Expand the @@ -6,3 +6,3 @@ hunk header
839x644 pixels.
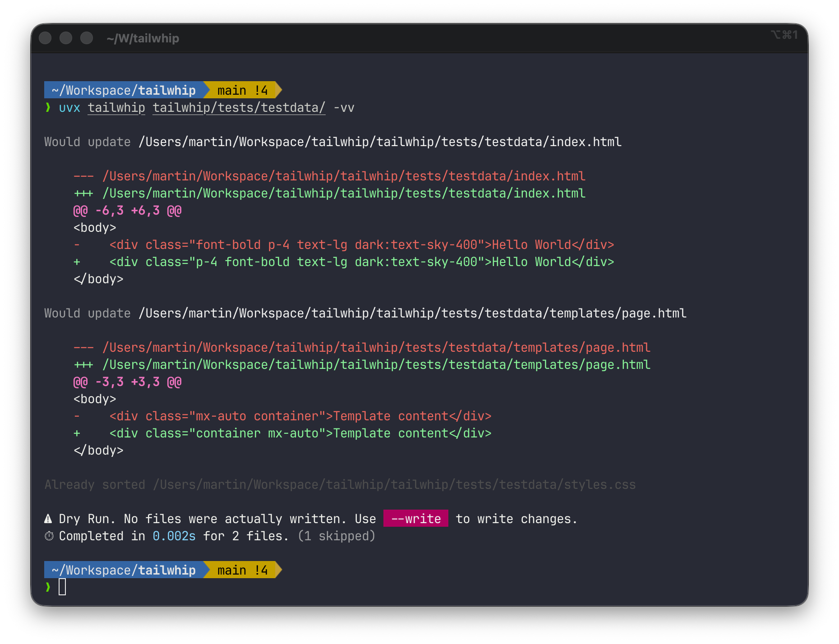pyautogui.click(x=128, y=210)
